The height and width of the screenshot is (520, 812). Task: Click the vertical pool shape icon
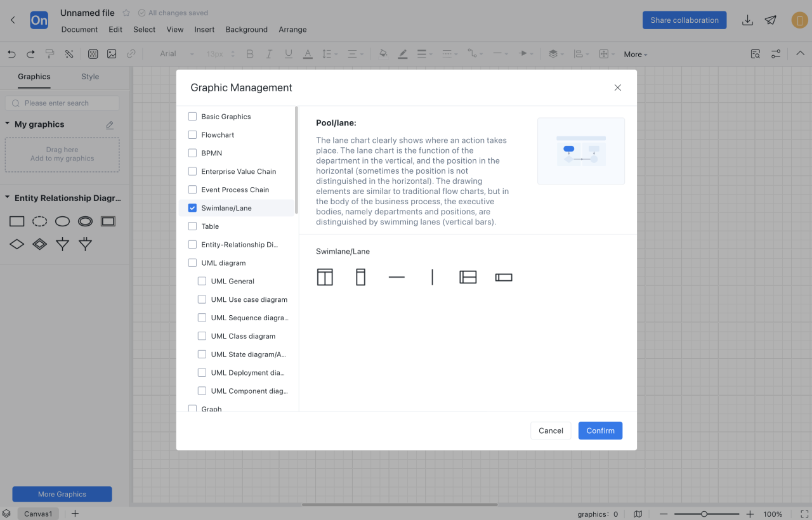(x=325, y=277)
